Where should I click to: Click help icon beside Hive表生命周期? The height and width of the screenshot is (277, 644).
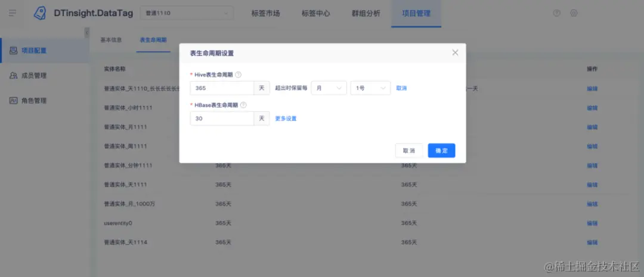point(238,74)
